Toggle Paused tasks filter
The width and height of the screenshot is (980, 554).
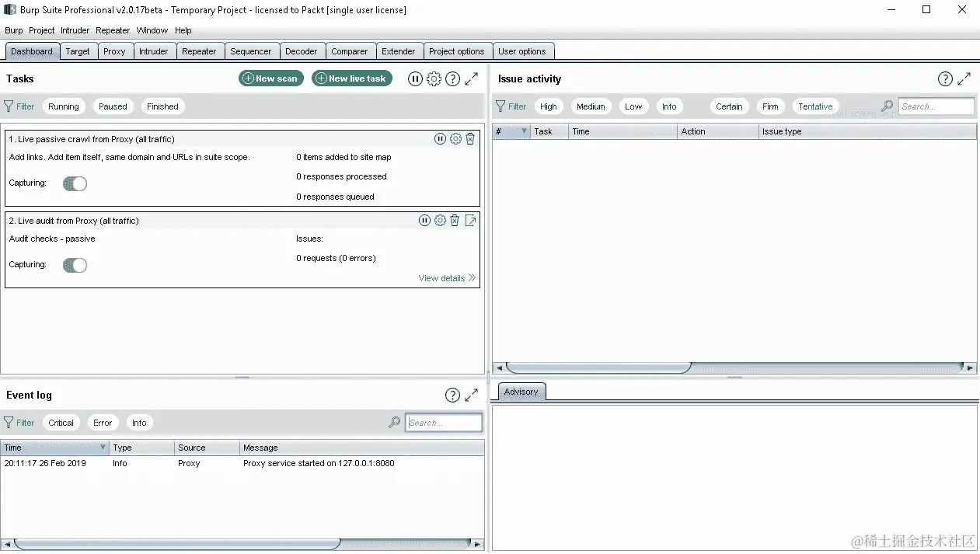113,106
